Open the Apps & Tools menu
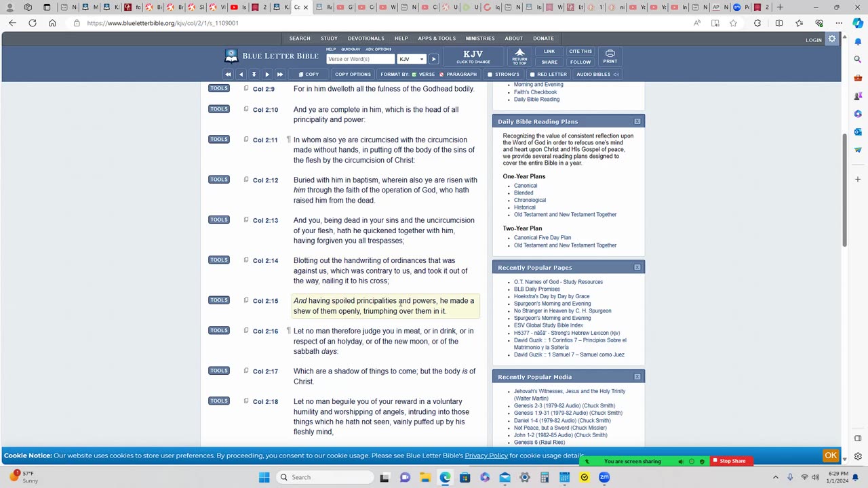This screenshot has width=868, height=488. pyautogui.click(x=437, y=39)
